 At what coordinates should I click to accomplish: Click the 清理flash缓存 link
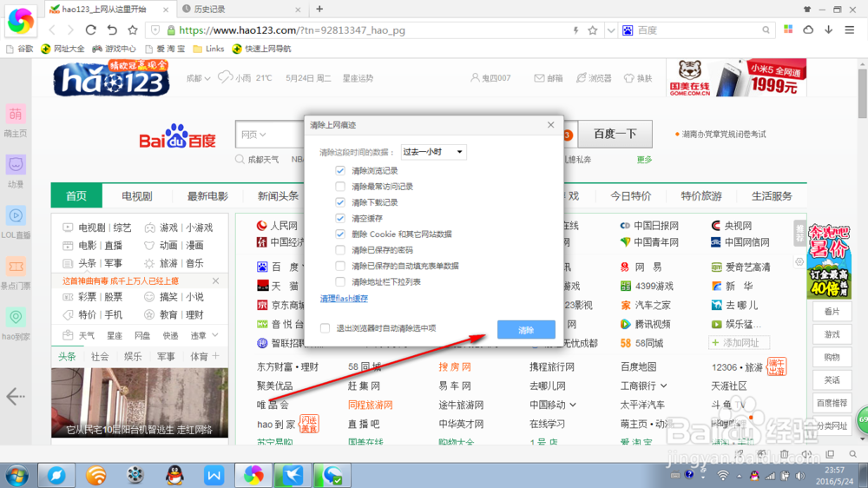pos(344,299)
